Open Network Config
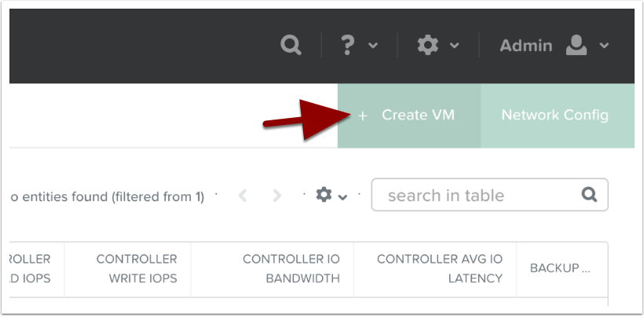This screenshot has width=644, height=316. [555, 115]
